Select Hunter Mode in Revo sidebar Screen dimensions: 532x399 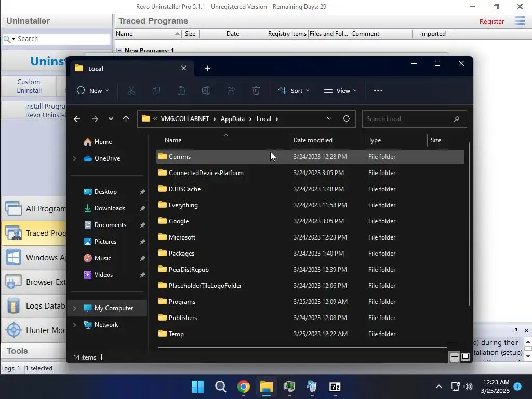34,330
